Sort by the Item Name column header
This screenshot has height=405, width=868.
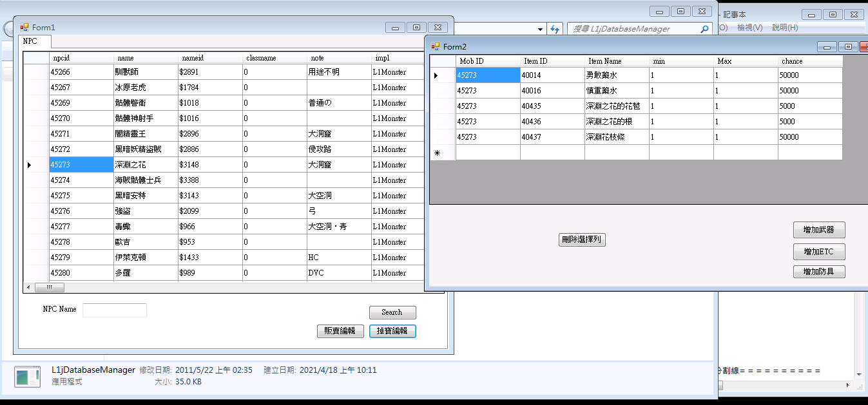tap(617, 61)
